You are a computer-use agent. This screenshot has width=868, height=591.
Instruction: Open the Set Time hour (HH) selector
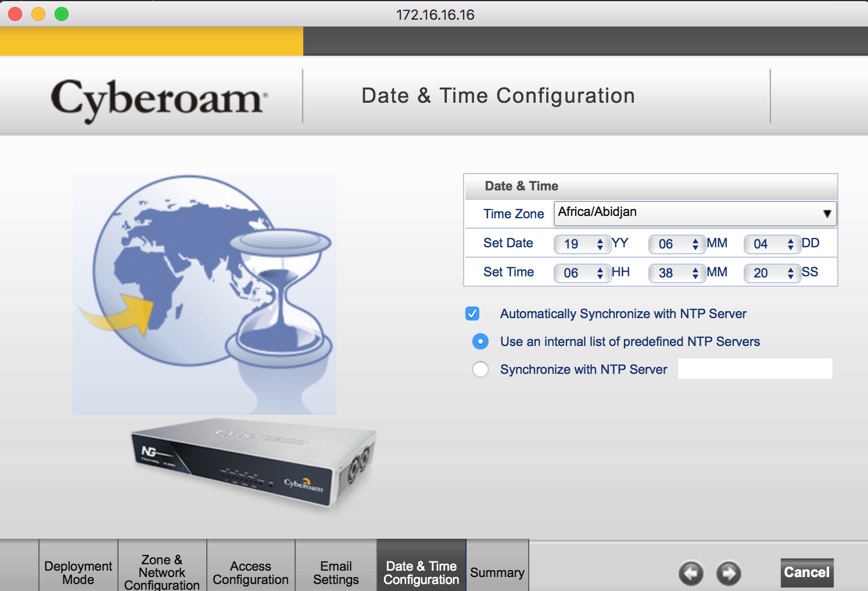point(582,273)
